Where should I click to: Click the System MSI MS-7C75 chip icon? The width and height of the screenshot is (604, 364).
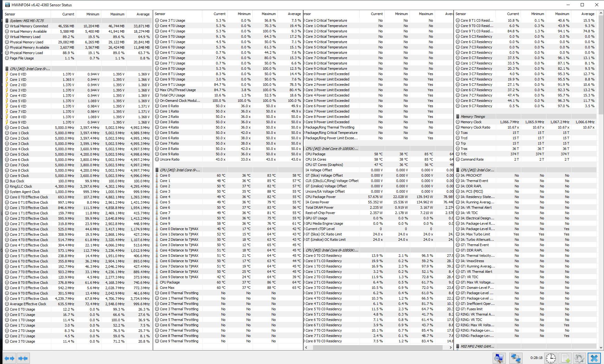click(x=7, y=20)
